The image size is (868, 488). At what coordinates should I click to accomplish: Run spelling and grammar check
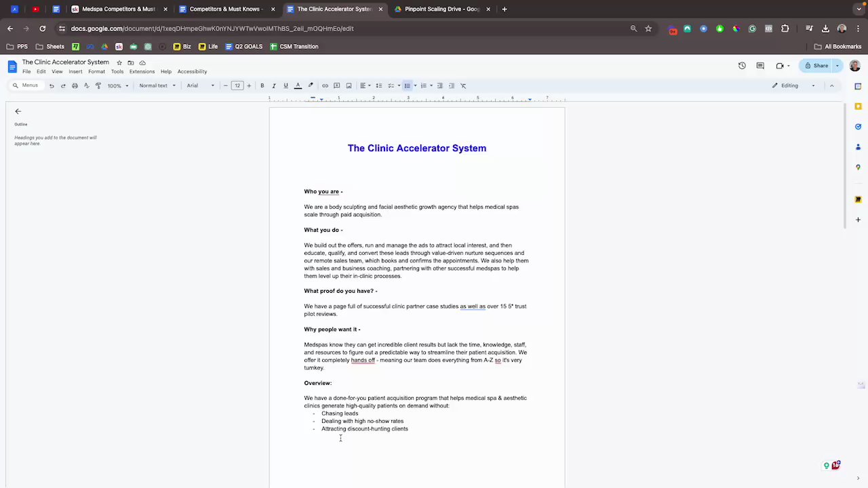[x=86, y=85]
